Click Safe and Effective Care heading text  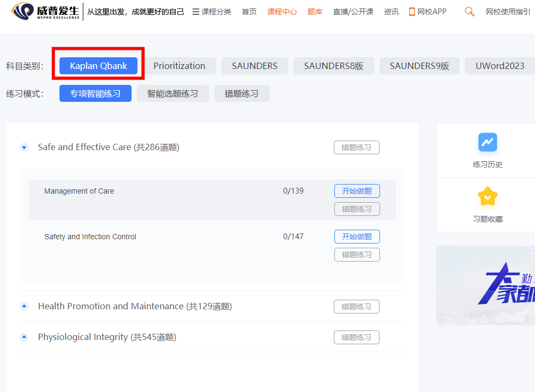point(108,147)
